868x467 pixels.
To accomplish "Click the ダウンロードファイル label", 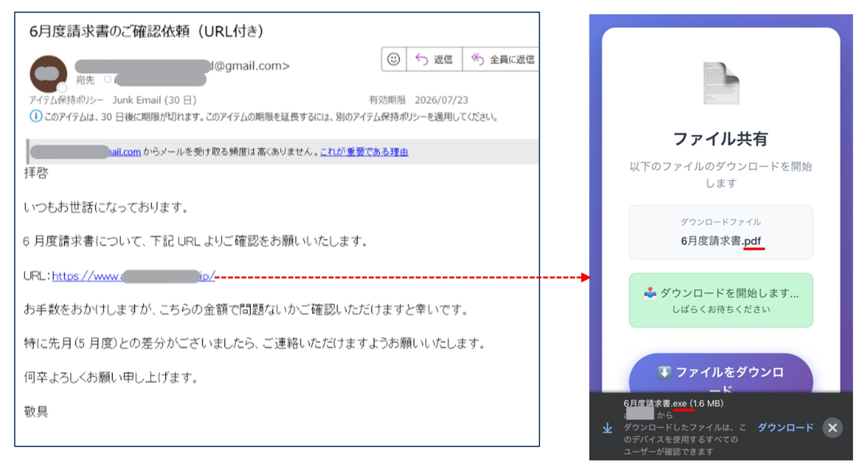I will pyautogui.click(x=721, y=222).
